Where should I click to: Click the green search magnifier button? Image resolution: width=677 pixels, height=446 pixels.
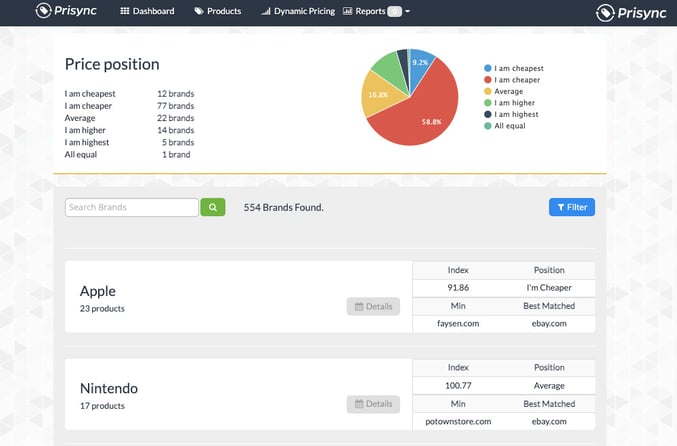point(213,207)
